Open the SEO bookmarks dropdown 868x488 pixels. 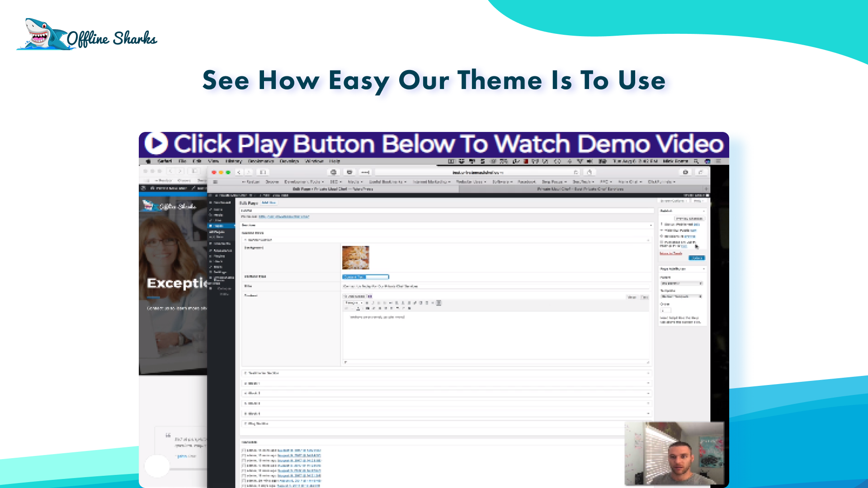(x=335, y=182)
